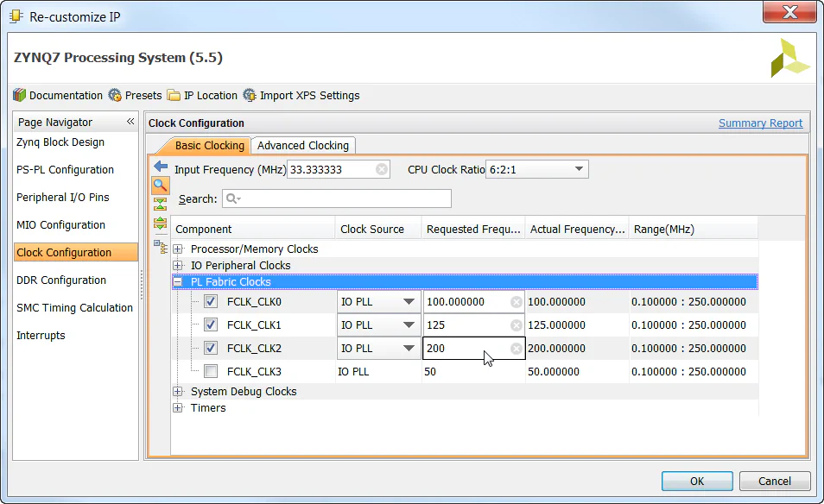Open FCLK_CLK1 clock source dropdown

point(409,325)
